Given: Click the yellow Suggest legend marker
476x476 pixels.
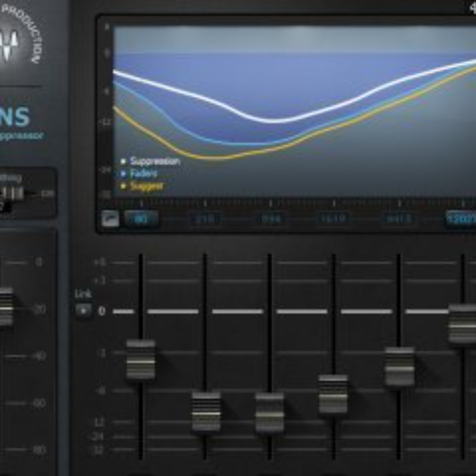Looking at the screenshot, I should (x=123, y=186).
